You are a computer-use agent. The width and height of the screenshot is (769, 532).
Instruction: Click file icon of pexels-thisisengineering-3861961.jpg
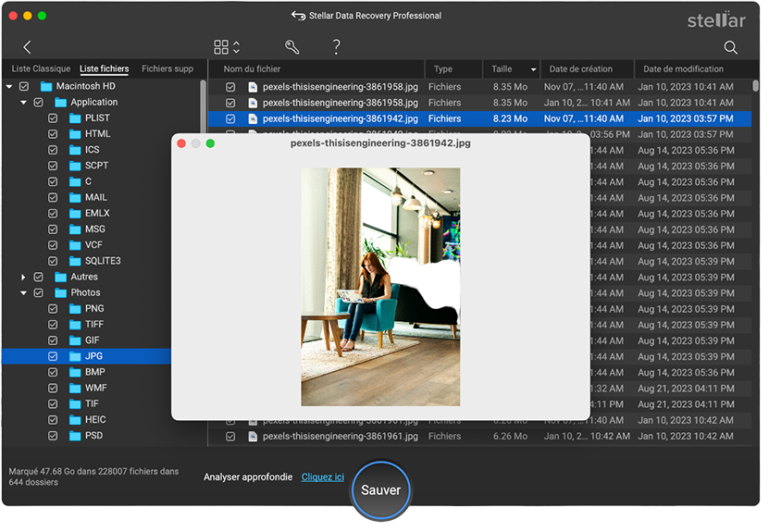pos(253,437)
